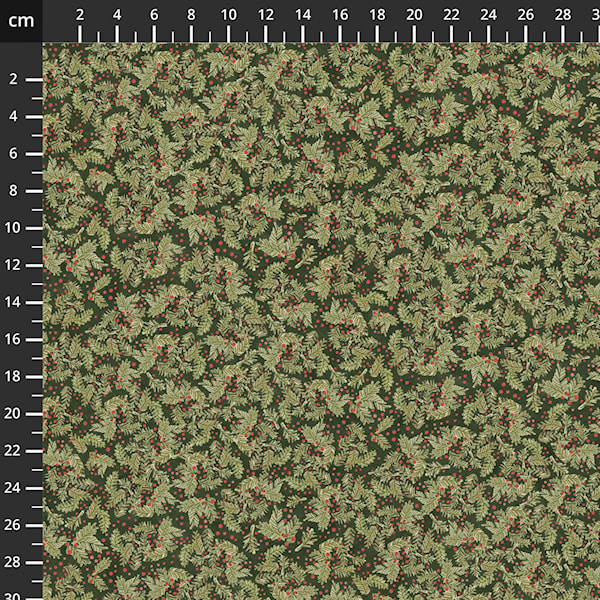Click the 18 on the vertical ruler
Screen dimensions: 600x600
[x=12, y=376]
